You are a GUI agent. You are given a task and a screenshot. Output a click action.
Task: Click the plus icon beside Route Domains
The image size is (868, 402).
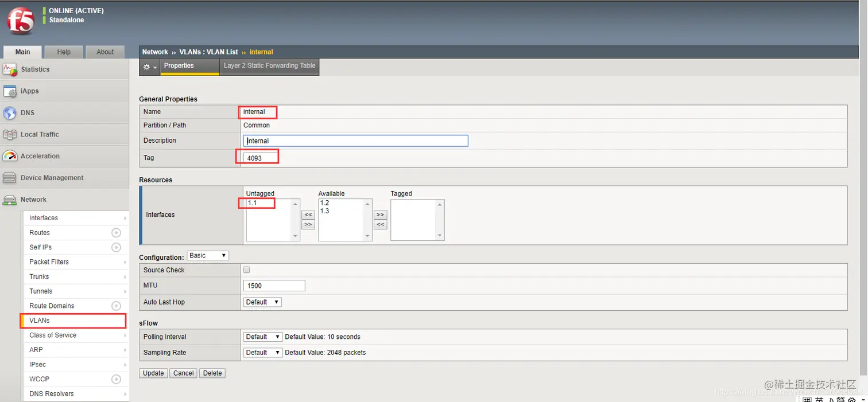point(116,306)
